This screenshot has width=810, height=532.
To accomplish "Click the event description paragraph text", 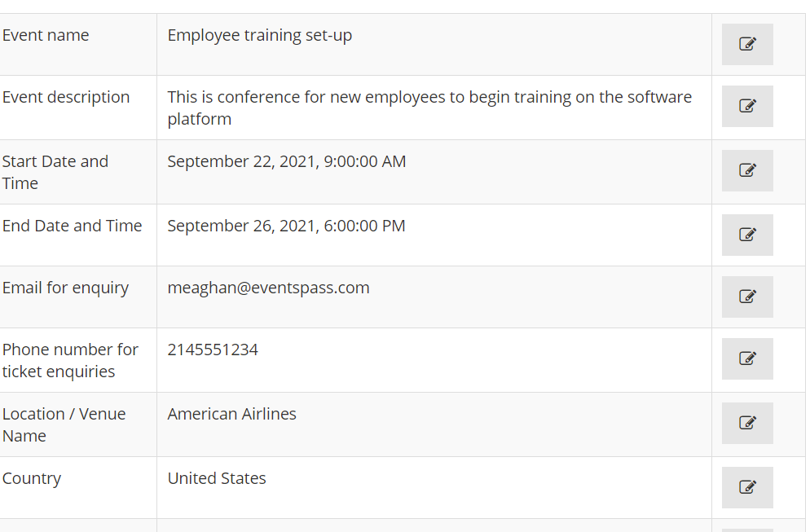I will click(429, 108).
